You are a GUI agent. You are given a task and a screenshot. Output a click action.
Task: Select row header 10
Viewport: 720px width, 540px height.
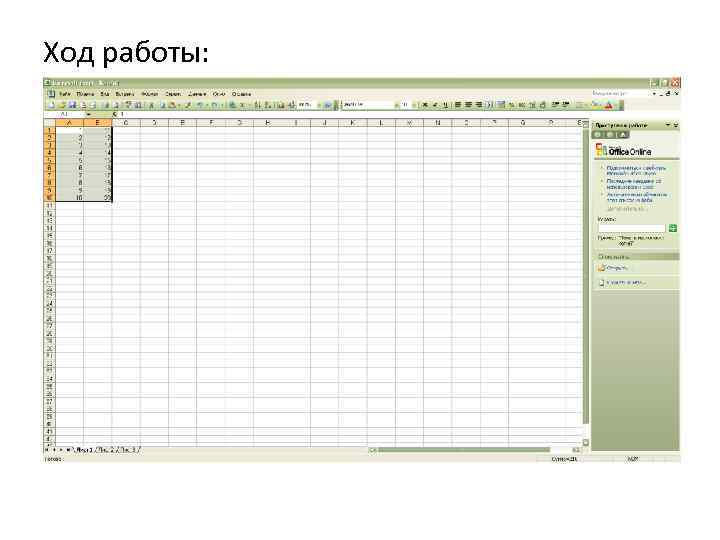click(x=50, y=198)
